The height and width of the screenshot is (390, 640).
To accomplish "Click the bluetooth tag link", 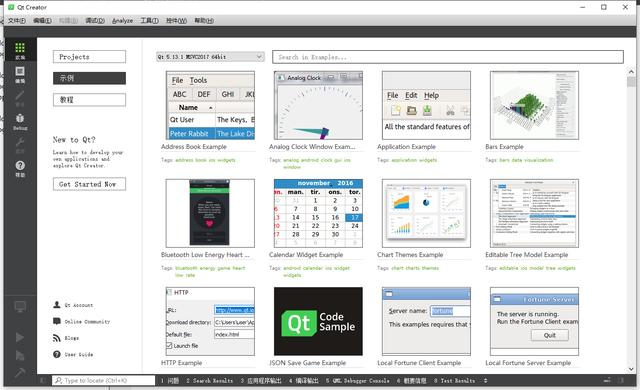I will click(186, 268).
